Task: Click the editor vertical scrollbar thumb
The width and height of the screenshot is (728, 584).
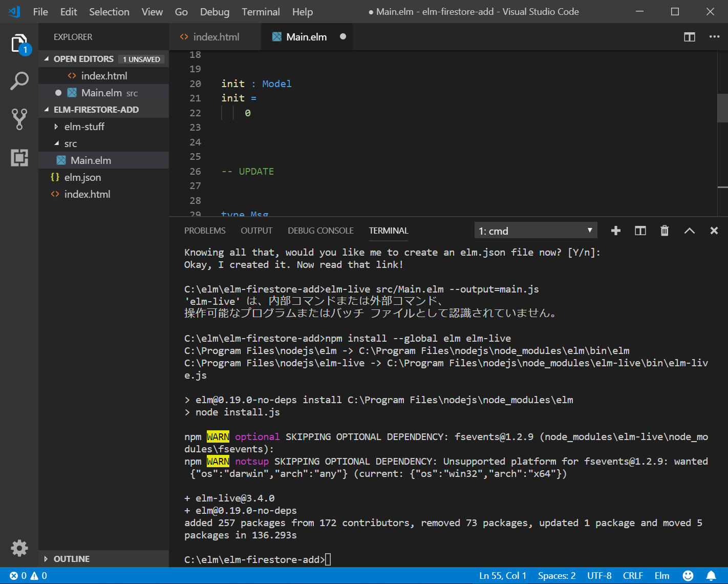Action: coord(722,108)
